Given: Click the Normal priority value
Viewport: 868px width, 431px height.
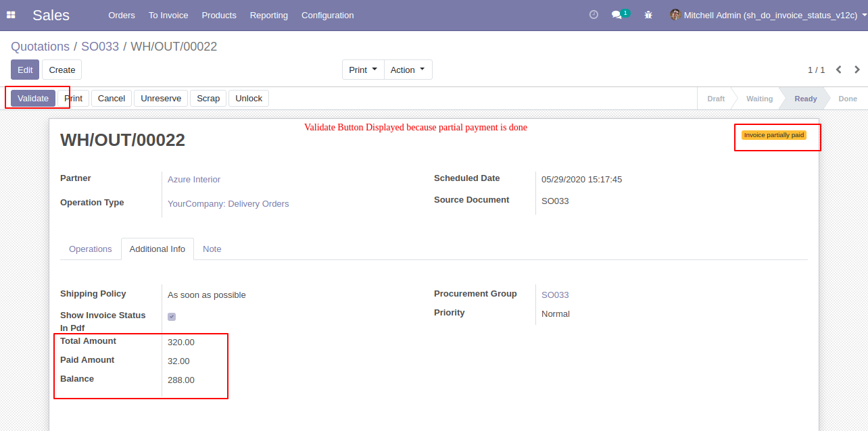Looking at the screenshot, I should pyautogui.click(x=556, y=313).
